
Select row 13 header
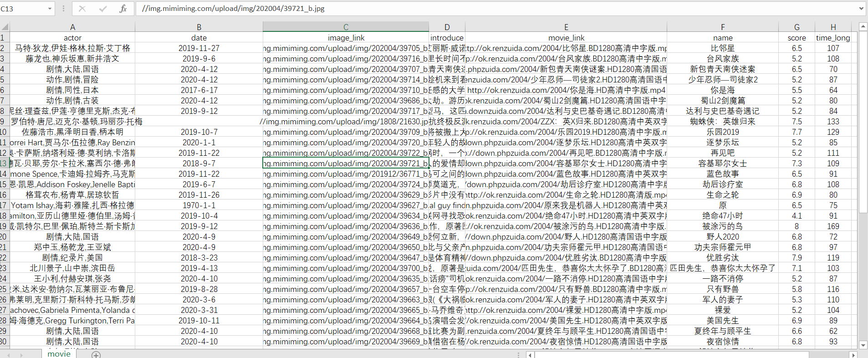point(5,164)
